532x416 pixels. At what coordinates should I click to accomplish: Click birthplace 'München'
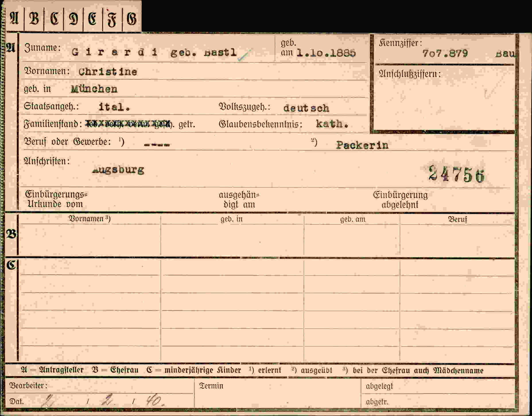click(x=94, y=89)
